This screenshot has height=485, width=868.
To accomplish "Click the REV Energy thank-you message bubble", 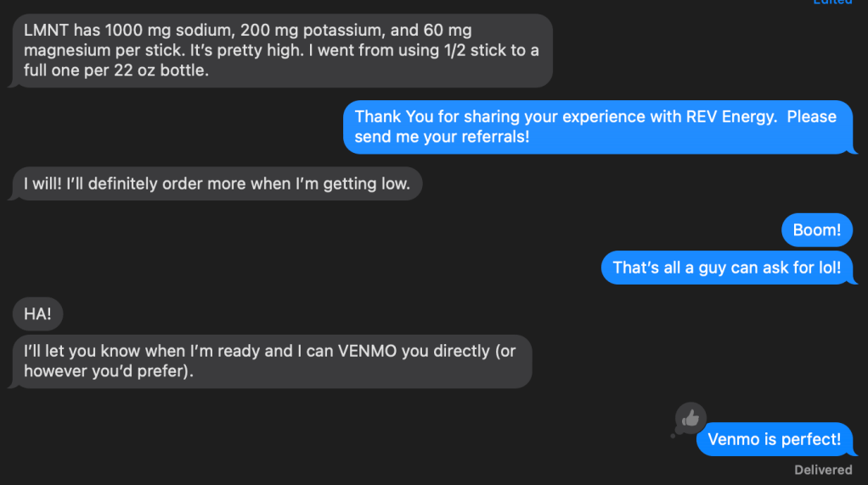I will pyautogui.click(x=597, y=127).
